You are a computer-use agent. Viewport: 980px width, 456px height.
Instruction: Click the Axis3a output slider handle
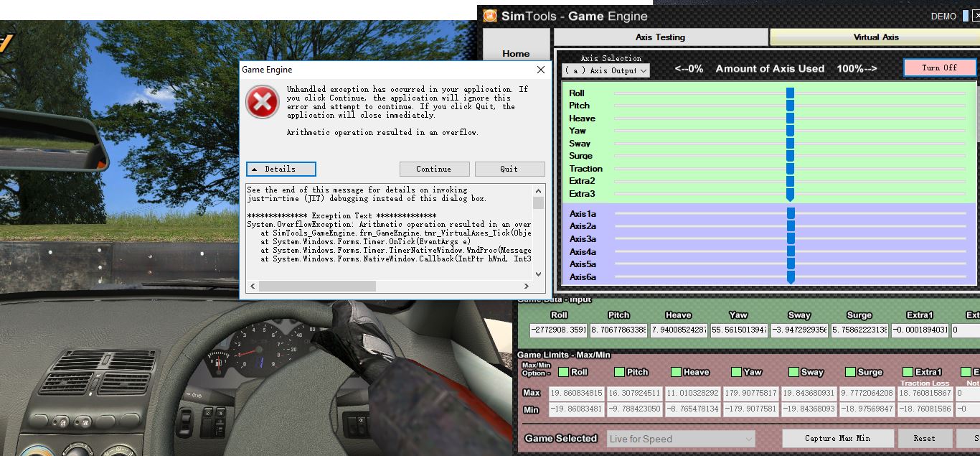click(791, 238)
